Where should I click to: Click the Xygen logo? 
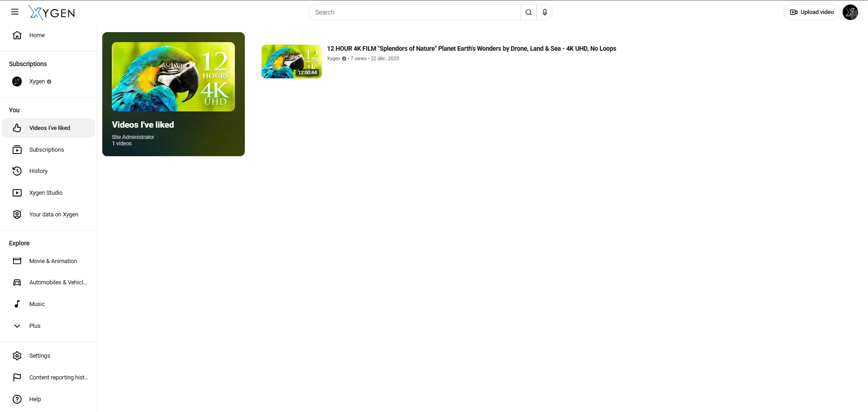pyautogui.click(x=52, y=13)
